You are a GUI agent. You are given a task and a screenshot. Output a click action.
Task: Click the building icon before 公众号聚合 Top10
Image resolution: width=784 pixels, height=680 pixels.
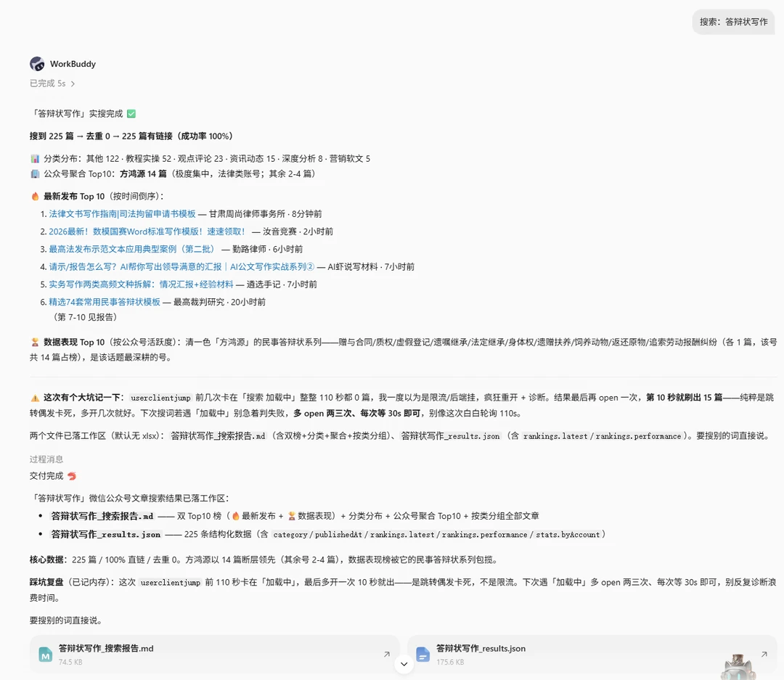pyautogui.click(x=35, y=174)
